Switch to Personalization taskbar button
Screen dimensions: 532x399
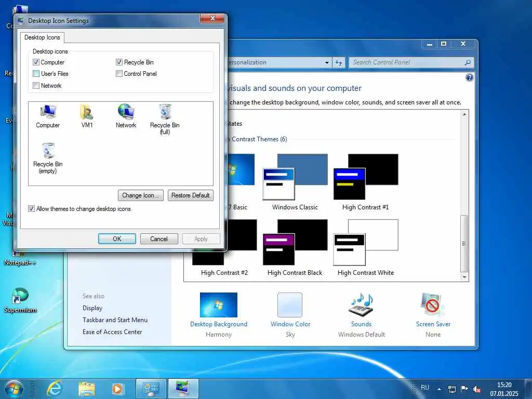183,389
